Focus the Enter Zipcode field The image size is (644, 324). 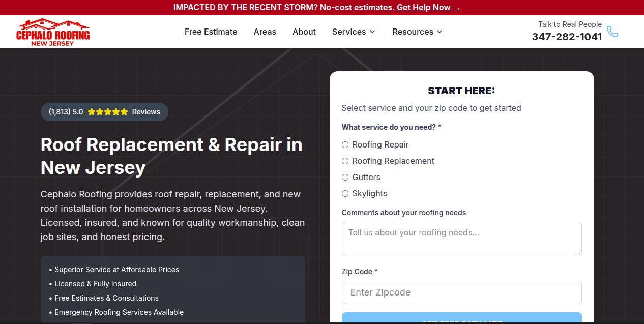[462, 292]
